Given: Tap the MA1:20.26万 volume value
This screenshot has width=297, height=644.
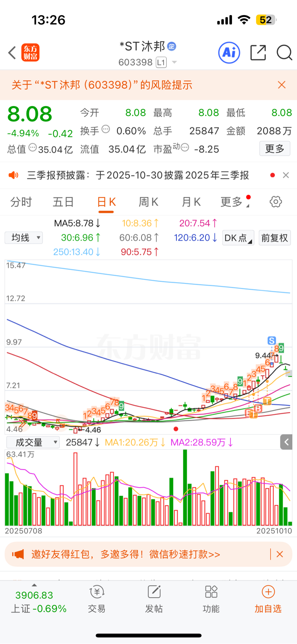Looking at the screenshot, I should coord(135,442).
